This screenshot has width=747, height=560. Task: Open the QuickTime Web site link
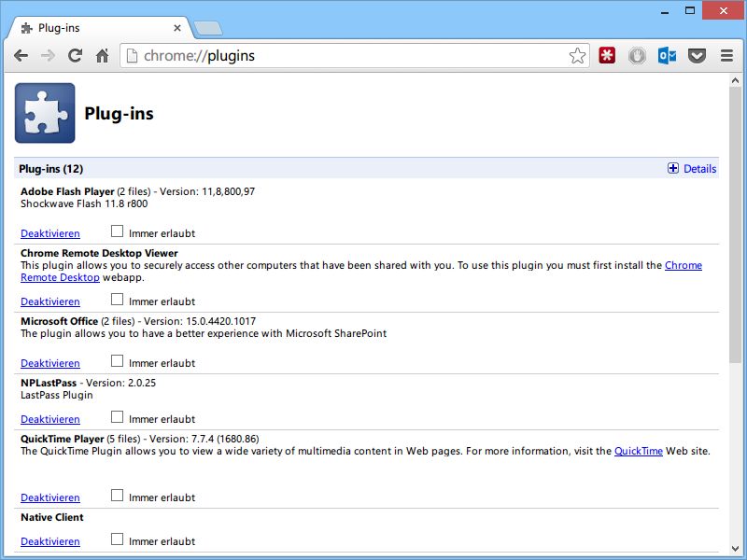coord(639,451)
